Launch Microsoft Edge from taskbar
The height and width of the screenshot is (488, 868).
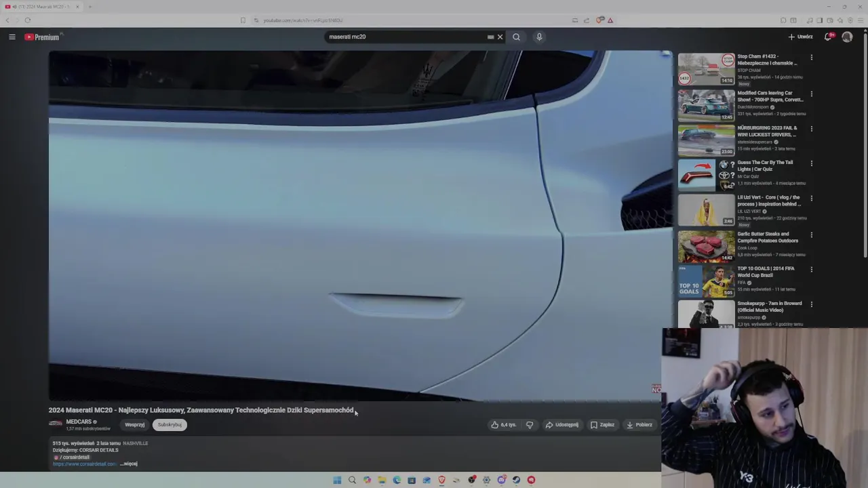(x=397, y=480)
